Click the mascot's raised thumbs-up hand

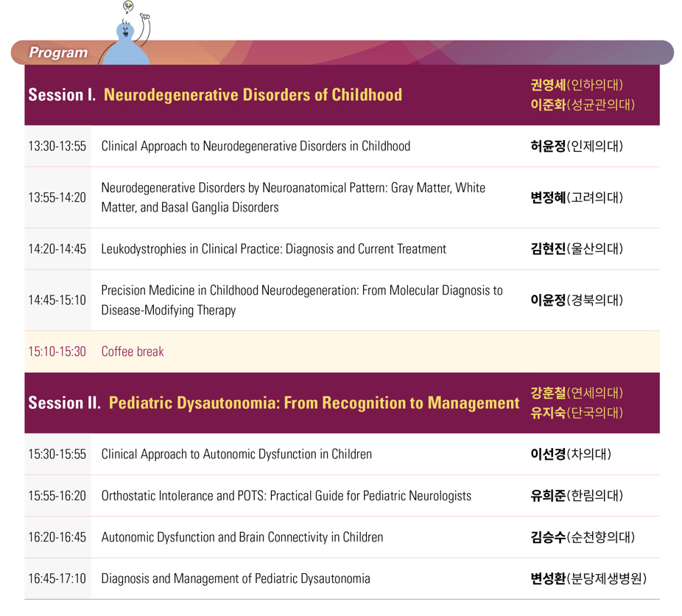[x=145, y=17]
